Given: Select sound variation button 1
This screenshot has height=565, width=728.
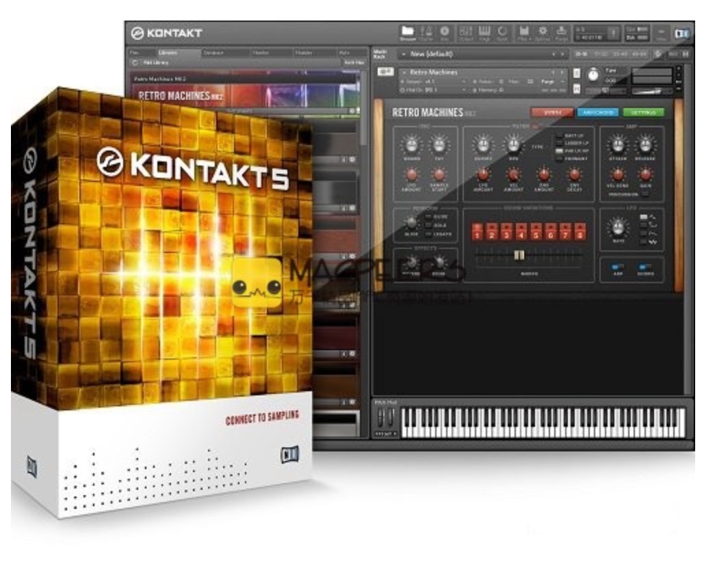Looking at the screenshot, I should coord(477,231).
